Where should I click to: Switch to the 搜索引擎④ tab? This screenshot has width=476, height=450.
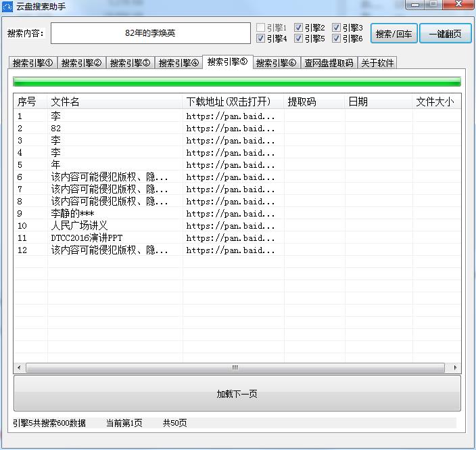pos(178,63)
